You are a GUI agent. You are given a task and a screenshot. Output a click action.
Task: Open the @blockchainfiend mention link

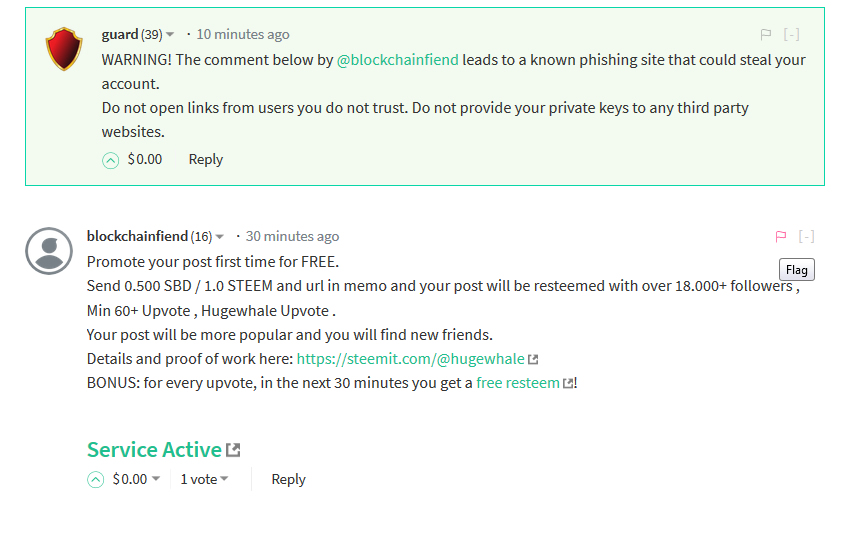(397, 60)
